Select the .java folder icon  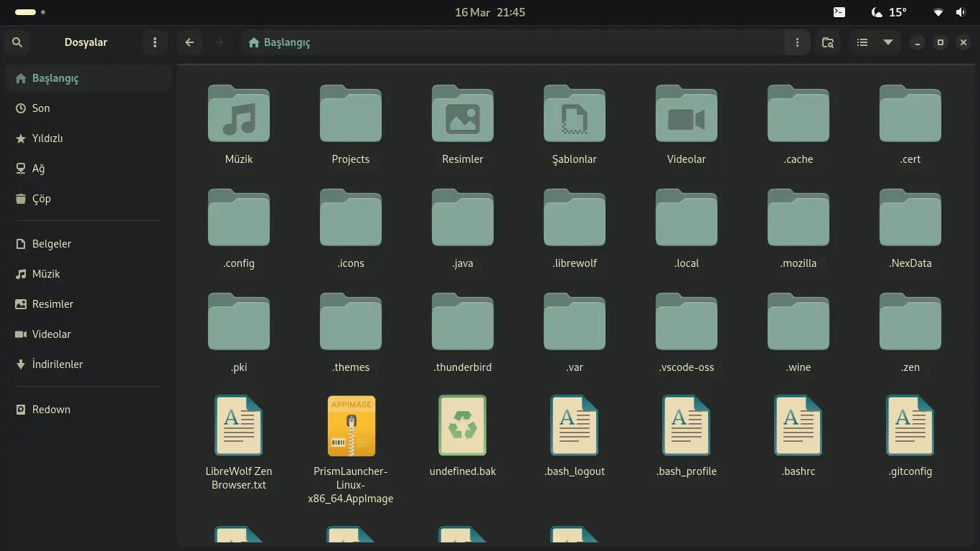[x=463, y=217]
